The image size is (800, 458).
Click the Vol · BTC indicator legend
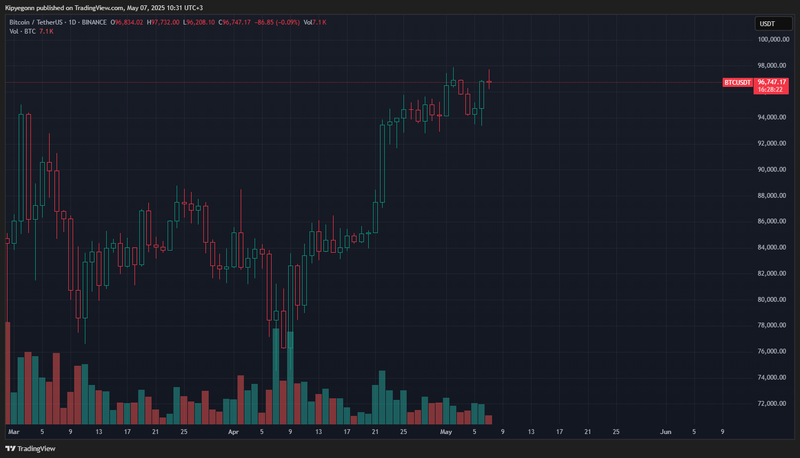(31, 32)
